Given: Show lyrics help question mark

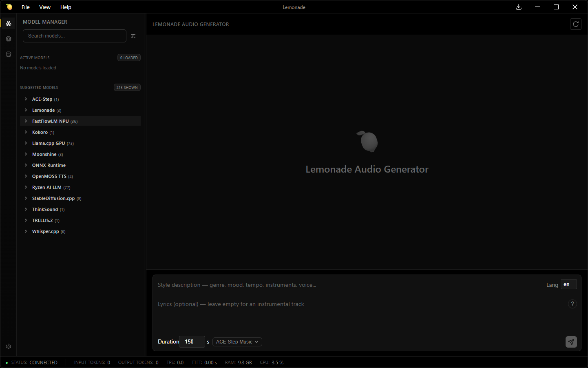Looking at the screenshot, I should pos(573,304).
